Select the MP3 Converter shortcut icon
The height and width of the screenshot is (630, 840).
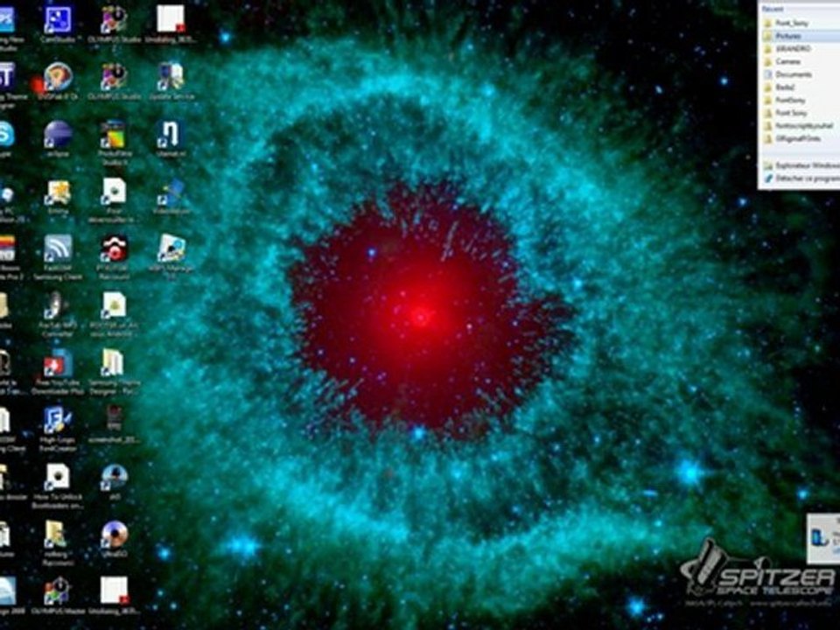coord(58,312)
